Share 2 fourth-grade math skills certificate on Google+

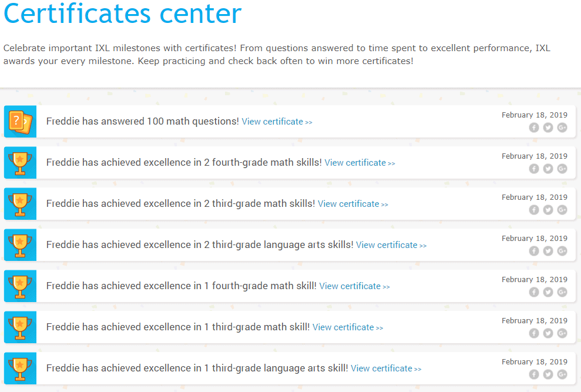point(562,169)
